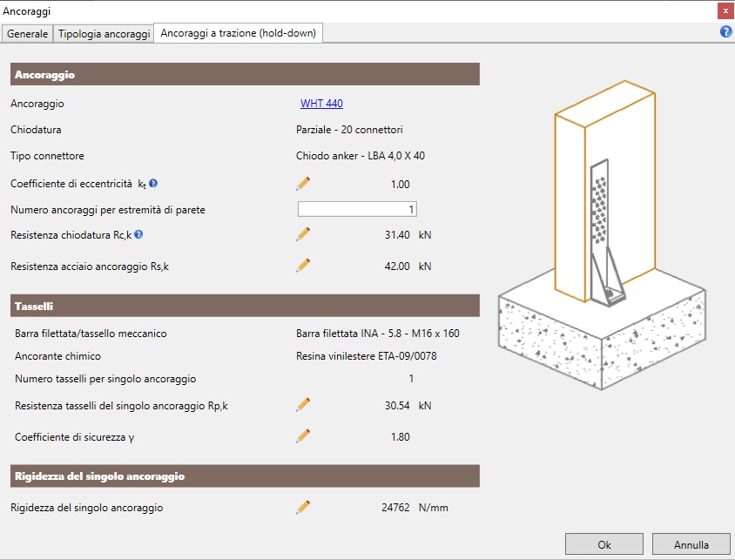Edit Resistenza tasselli Rp,k pencil icon
Image resolution: width=735 pixels, height=560 pixels.
click(x=303, y=405)
